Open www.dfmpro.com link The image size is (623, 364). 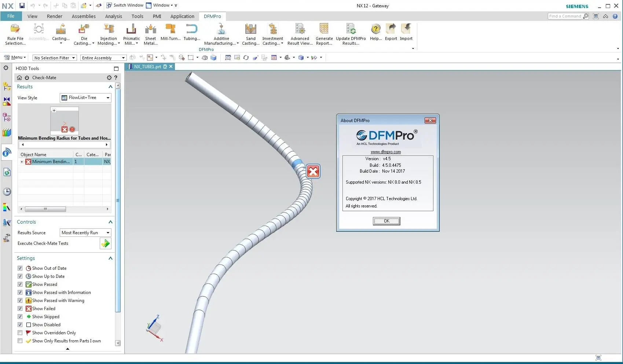386,152
